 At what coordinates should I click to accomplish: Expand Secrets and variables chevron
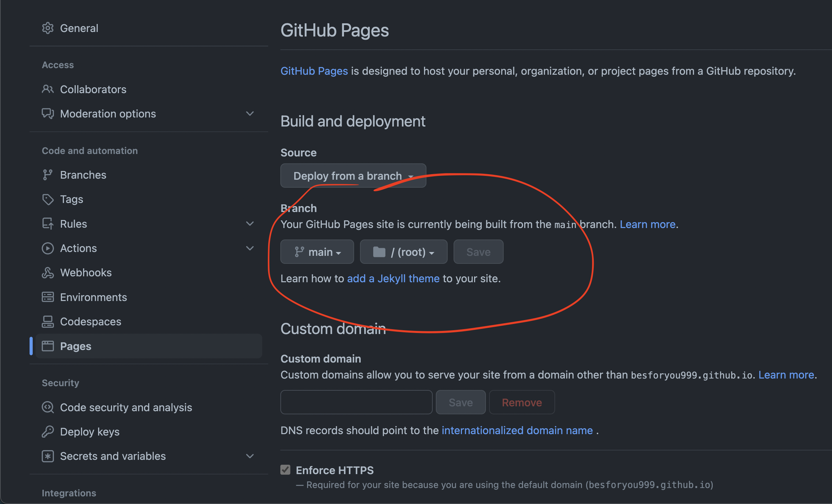pos(250,456)
